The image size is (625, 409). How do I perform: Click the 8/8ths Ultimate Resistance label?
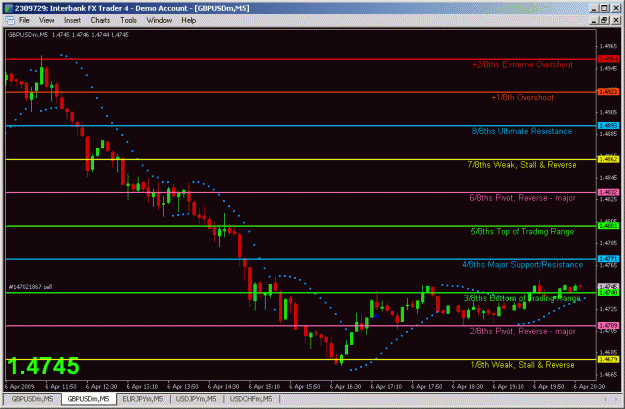point(522,131)
